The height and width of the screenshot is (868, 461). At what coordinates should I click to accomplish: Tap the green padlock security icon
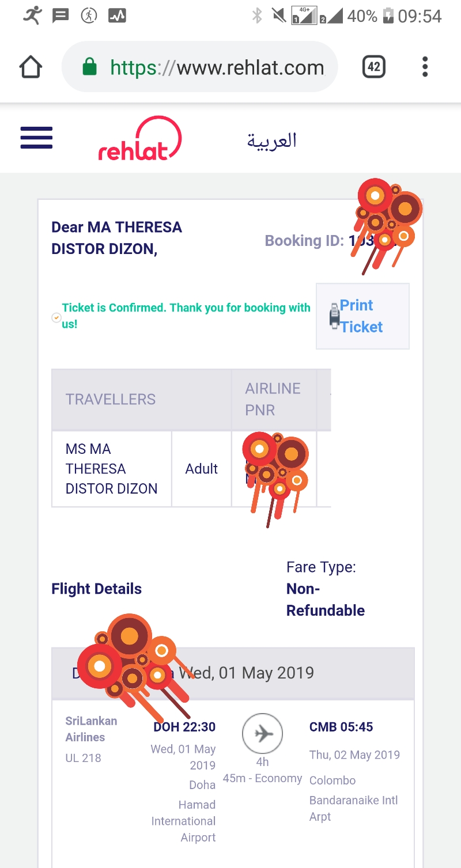click(x=89, y=67)
